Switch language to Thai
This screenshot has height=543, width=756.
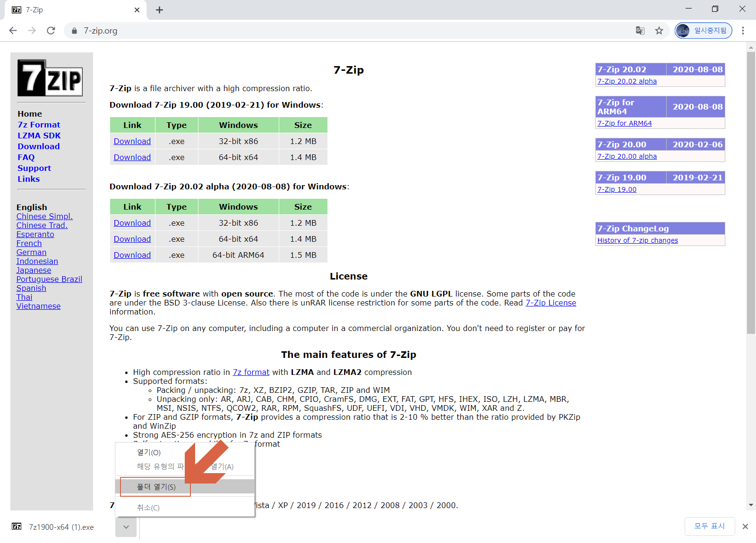[24, 297]
